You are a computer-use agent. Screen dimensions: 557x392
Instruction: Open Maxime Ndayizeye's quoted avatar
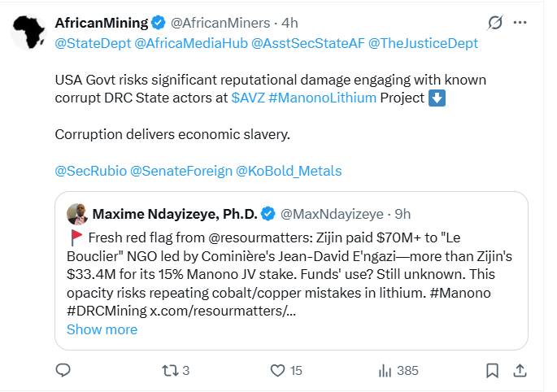pos(77,214)
